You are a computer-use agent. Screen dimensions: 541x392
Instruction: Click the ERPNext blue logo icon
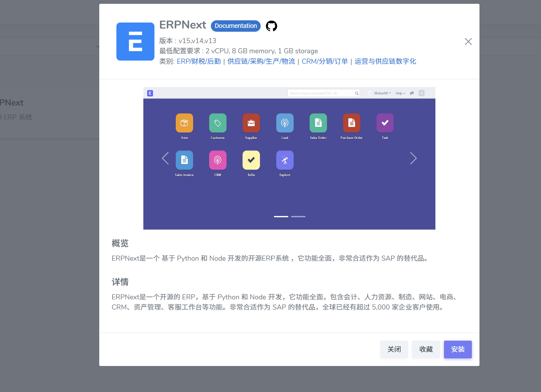tap(135, 42)
